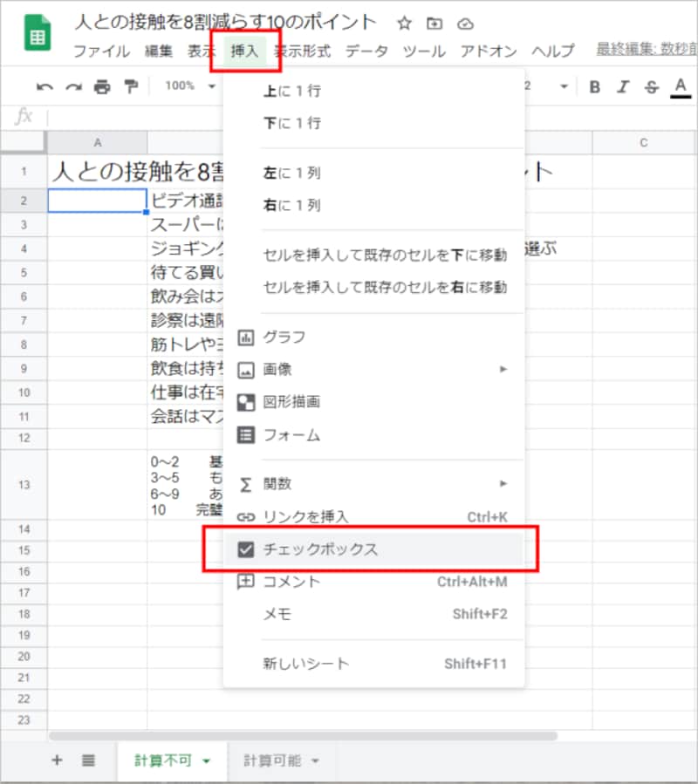Star this spreadsheet
The image size is (698, 784).
tap(403, 25)
